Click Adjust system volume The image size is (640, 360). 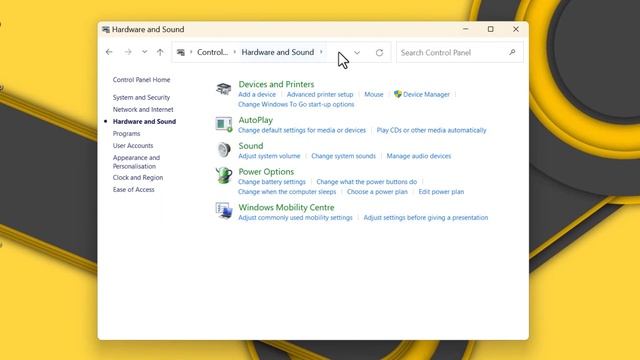(269, 156)
